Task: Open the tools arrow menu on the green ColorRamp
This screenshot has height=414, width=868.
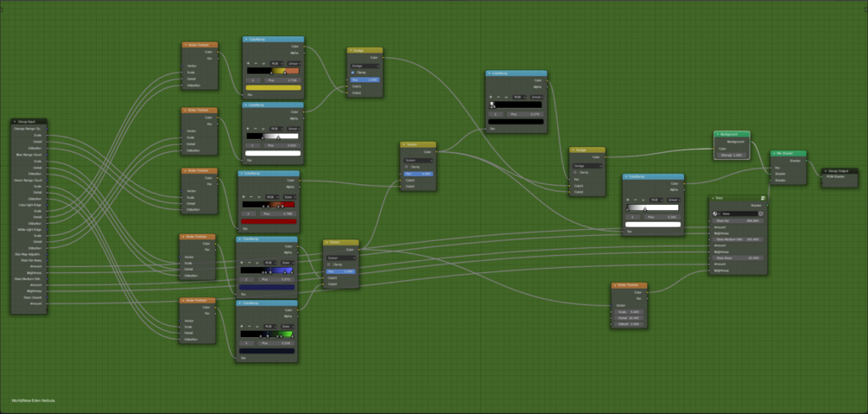Action: (257, 327)
